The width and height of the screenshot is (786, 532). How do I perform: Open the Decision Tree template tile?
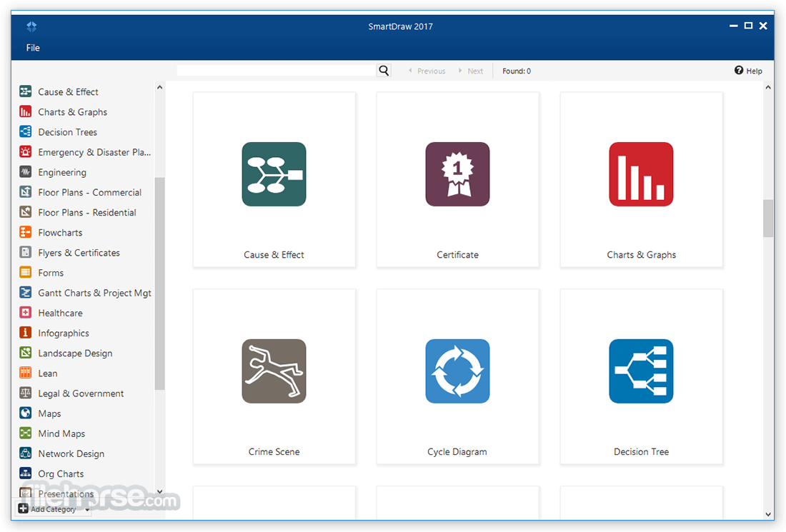pyautogui.click(x=641, y=376)
